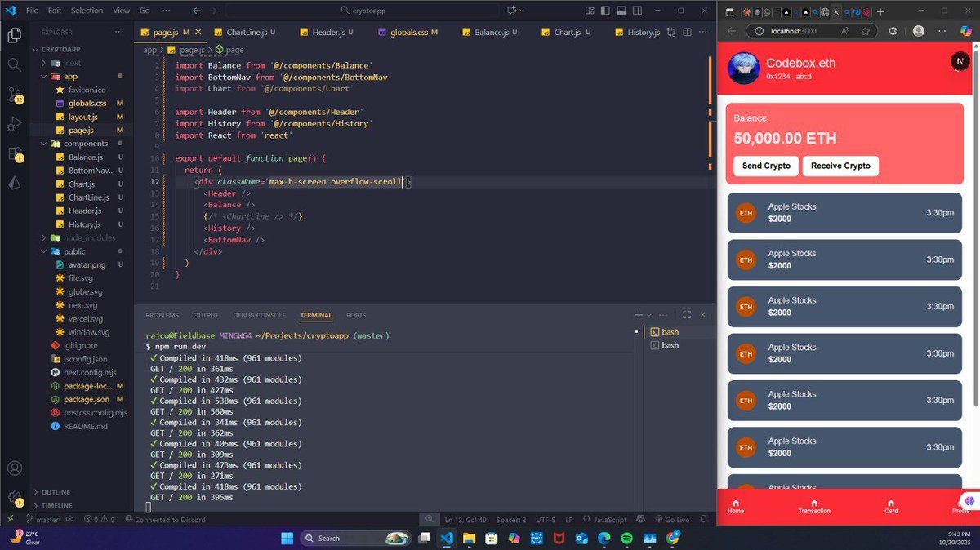Viewport: 980px width, 550px height.
Task: Collapse the app folder in the Explorer
Action: pyautogui.click(x=70, y=76)
